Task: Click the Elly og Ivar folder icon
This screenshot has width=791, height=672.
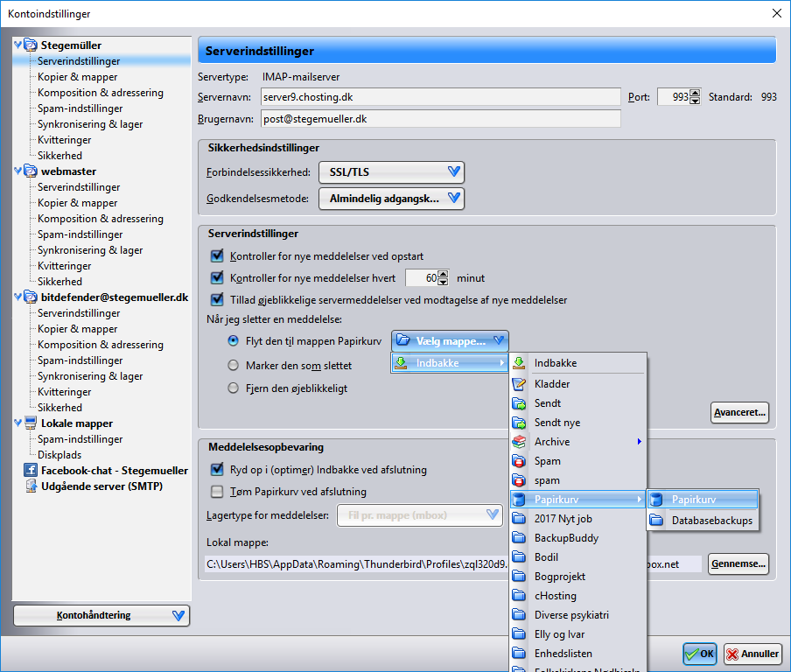Action: (519, 634)
